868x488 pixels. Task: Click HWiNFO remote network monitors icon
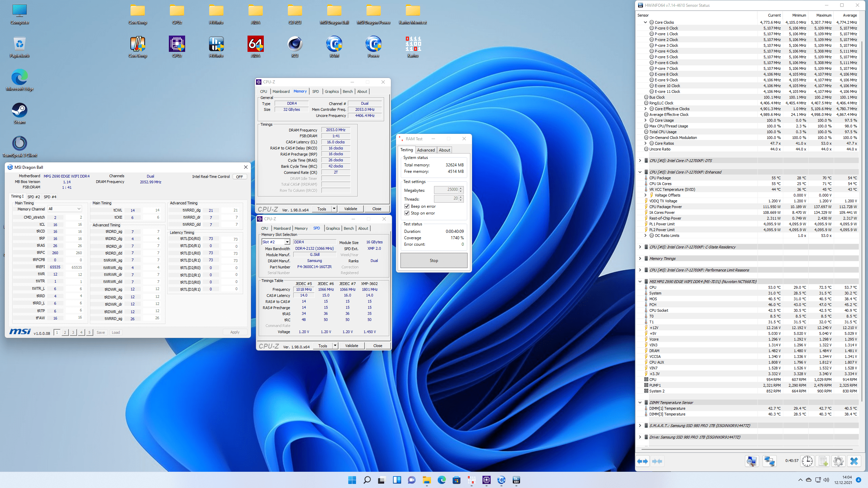click(769, 461)
